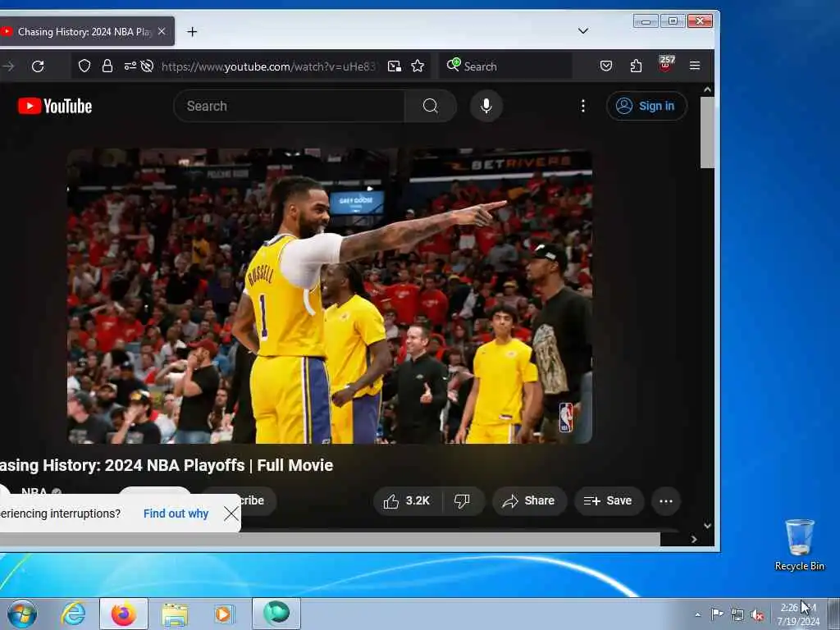Click the search engine icon in Firefox search box
The height and width of the screenshot is (630, 840).
[453, 65]
